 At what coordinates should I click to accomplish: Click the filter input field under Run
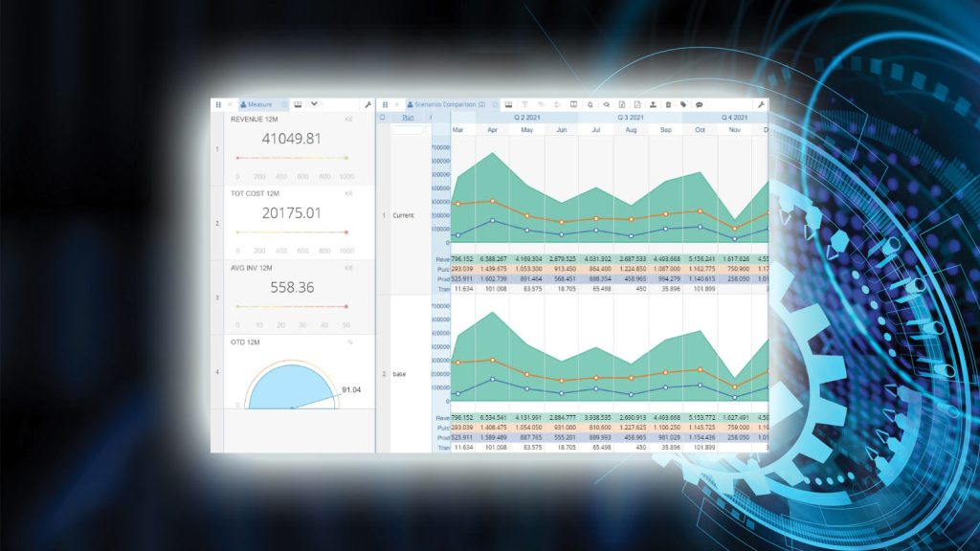[x=407, y=130]
